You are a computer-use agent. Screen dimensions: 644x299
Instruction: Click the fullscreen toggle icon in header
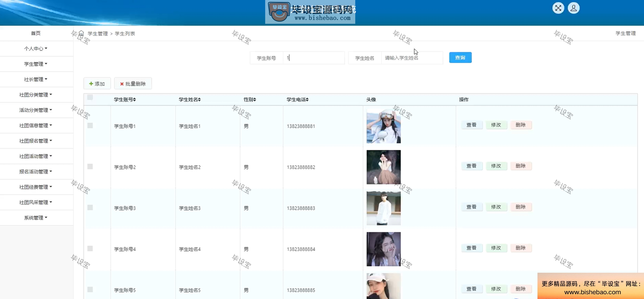click(x=558, y=8)
